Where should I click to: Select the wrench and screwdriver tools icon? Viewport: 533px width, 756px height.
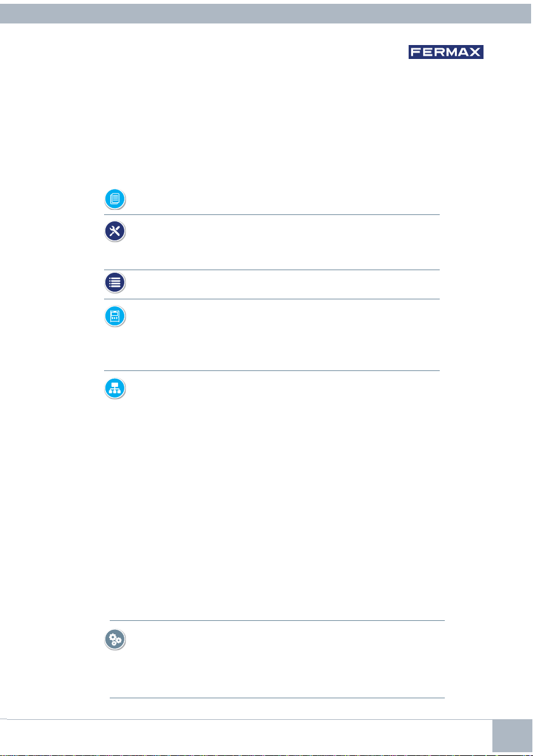click(x=115, y=231)
